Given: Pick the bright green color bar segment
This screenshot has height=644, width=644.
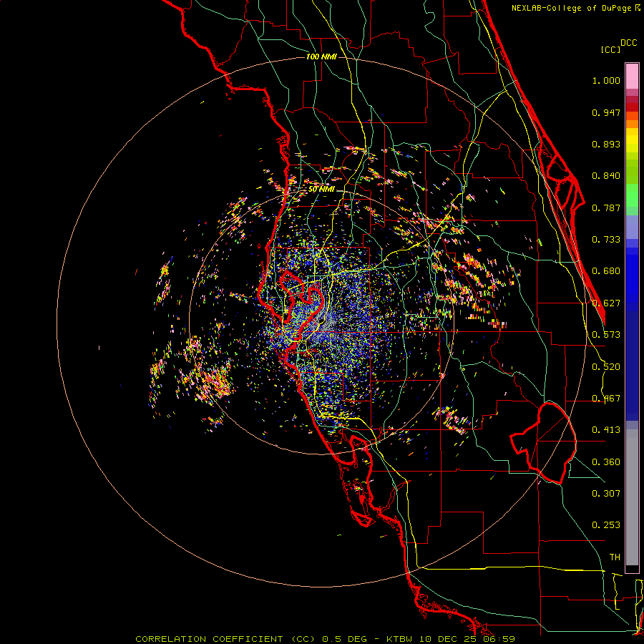Looking at the screenshot, I should 632,195.
